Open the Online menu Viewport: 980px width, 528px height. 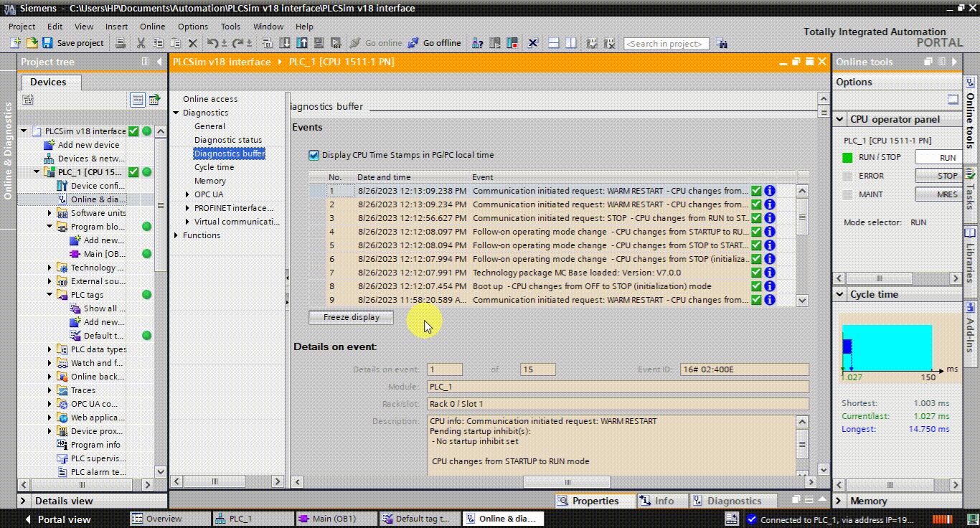tap(152, 27)
